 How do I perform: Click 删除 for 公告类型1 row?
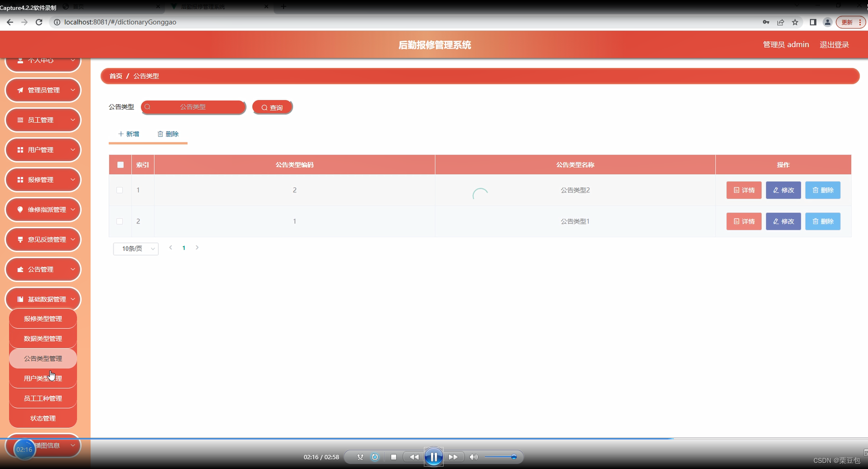(823, 221)
